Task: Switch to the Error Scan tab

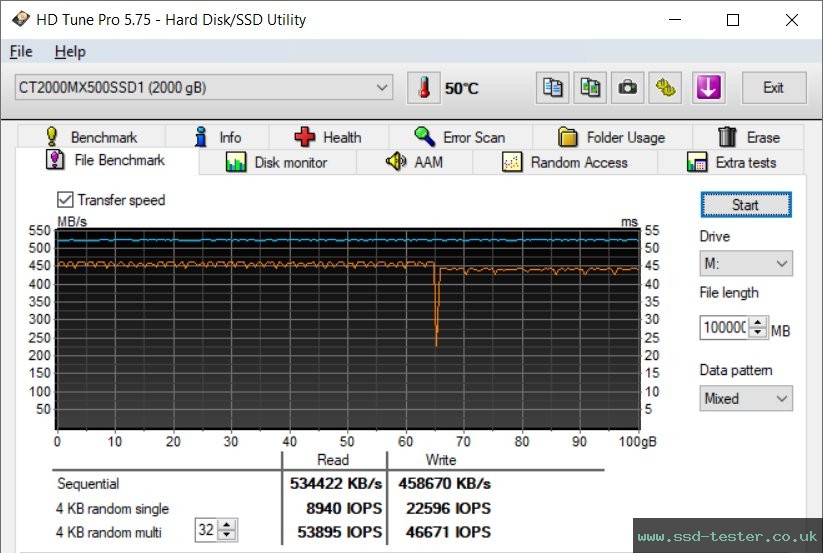Action: [460, 137]
